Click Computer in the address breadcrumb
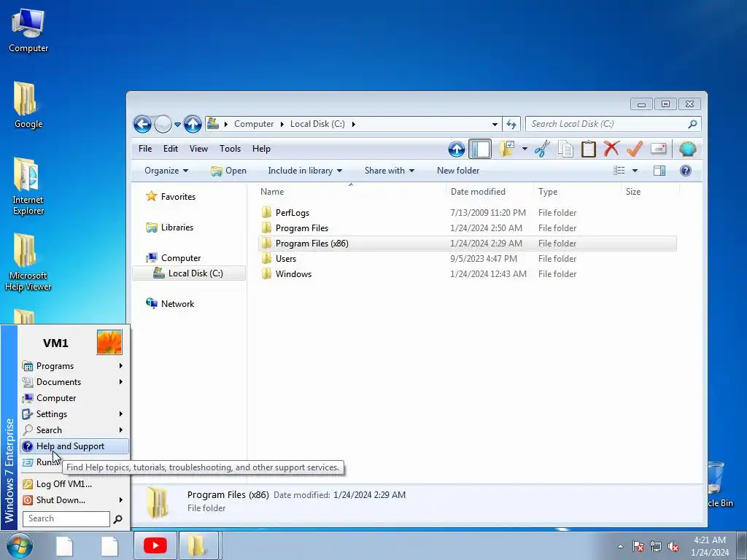 (x=253, y=124)
